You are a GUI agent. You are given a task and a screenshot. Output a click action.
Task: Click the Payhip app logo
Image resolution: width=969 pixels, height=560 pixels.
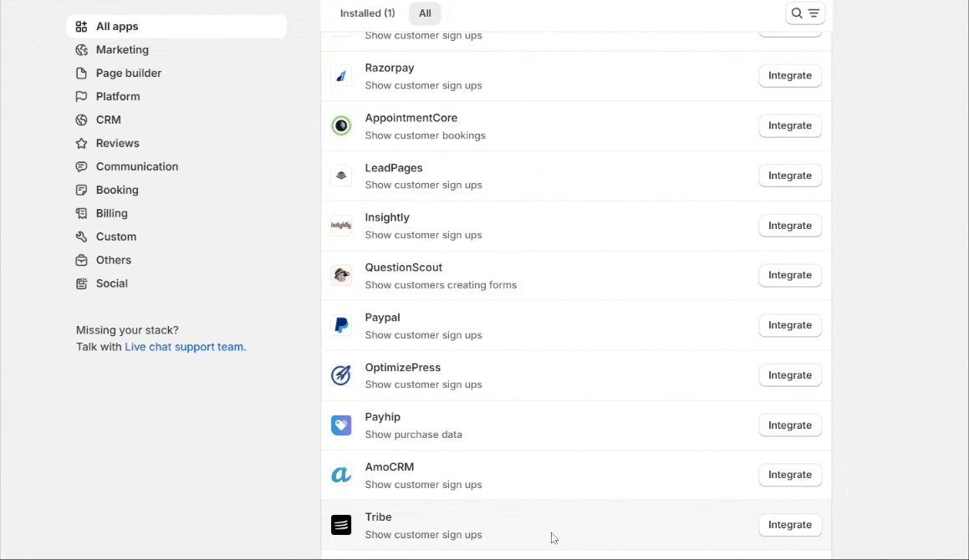[x=341, y=425]
